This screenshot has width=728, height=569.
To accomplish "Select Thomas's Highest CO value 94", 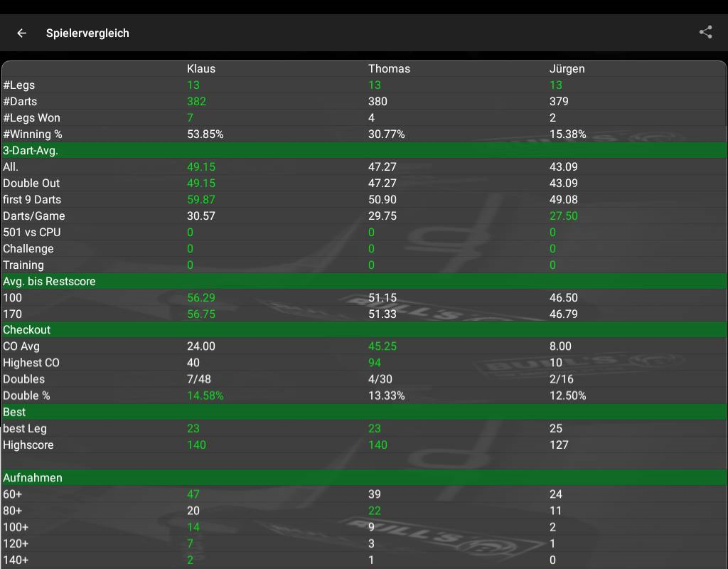I will coord(374,363).
